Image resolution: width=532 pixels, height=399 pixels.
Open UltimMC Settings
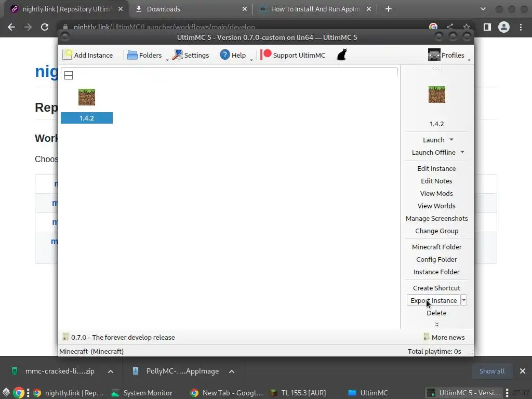click(190, 55)
